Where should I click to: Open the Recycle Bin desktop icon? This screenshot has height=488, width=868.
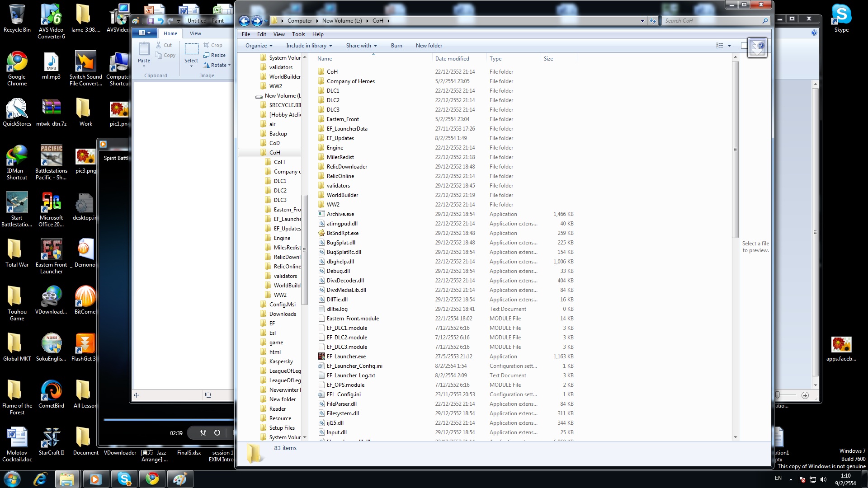pyautogui.click(x=17, y=19)
